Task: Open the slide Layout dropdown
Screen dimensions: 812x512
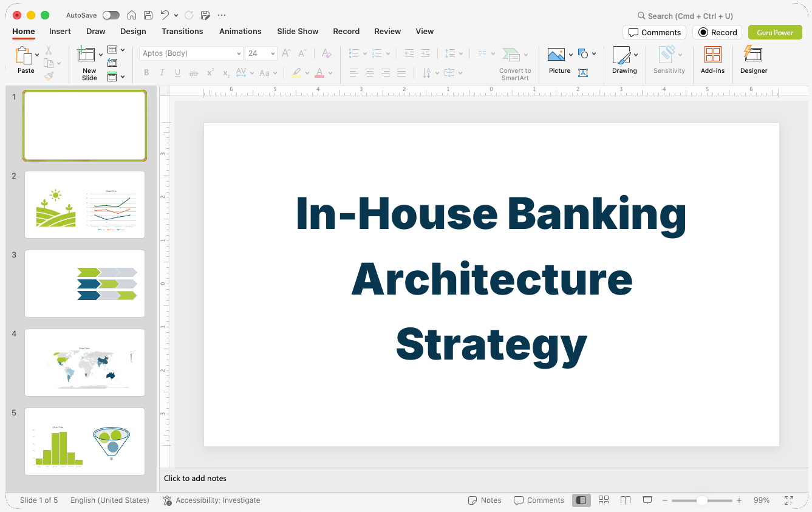Action: [x=116, y=50]
